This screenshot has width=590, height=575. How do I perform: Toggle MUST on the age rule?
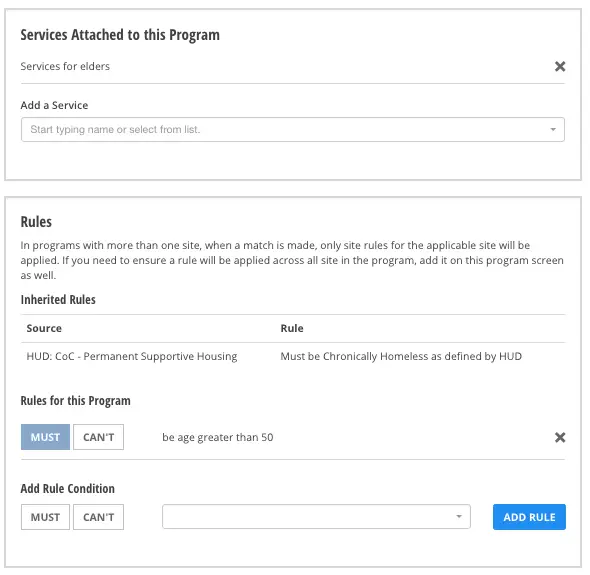[46, 437]
